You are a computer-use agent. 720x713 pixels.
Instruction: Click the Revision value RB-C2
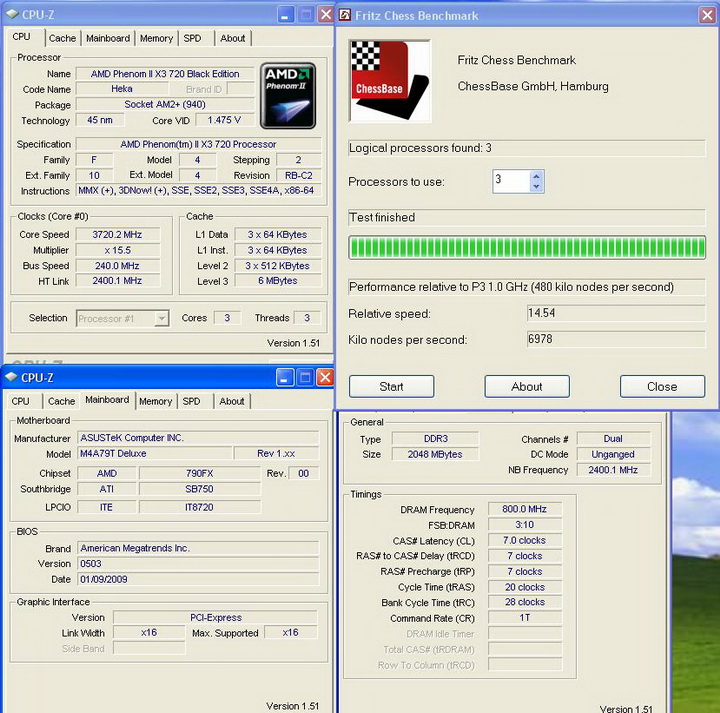pos(298,175)
